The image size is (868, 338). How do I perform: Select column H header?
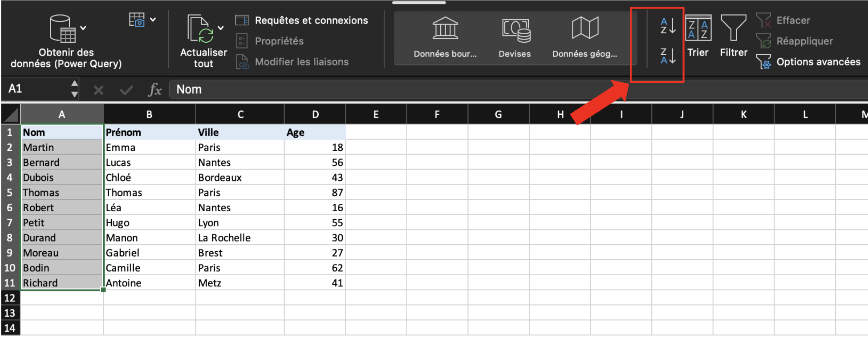click(x=560, y=115)
